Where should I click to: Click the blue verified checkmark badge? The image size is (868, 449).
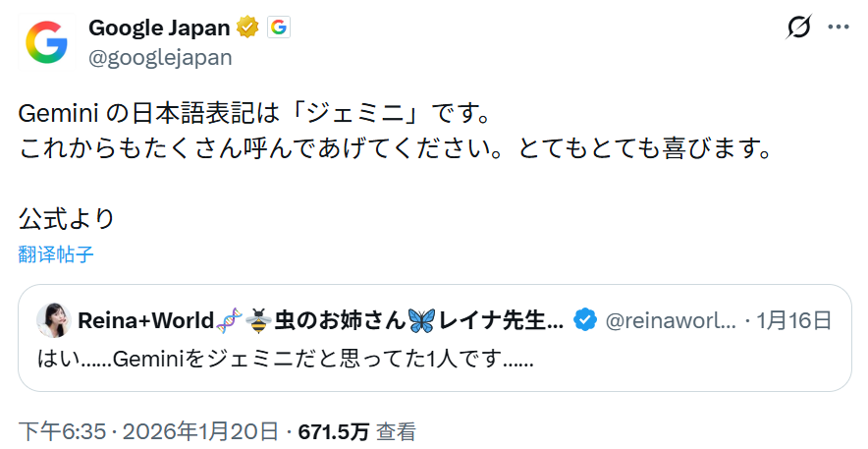(585, 320)
